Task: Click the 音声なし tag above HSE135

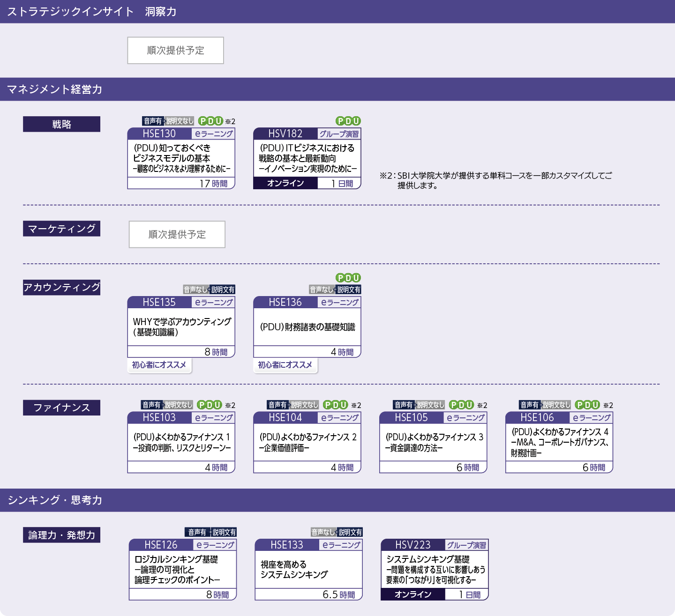Action: click(x=196, y=289)
